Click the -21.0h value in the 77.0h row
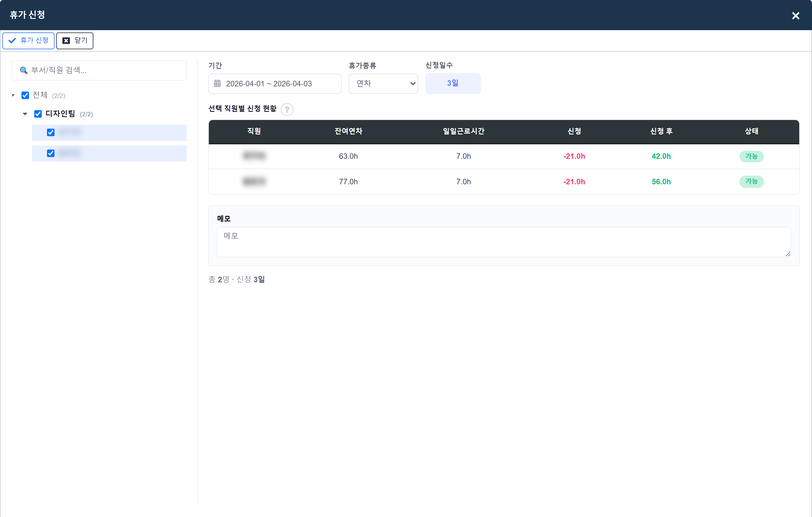The width and height of the screenshot is (812, 517). [574, 182]
